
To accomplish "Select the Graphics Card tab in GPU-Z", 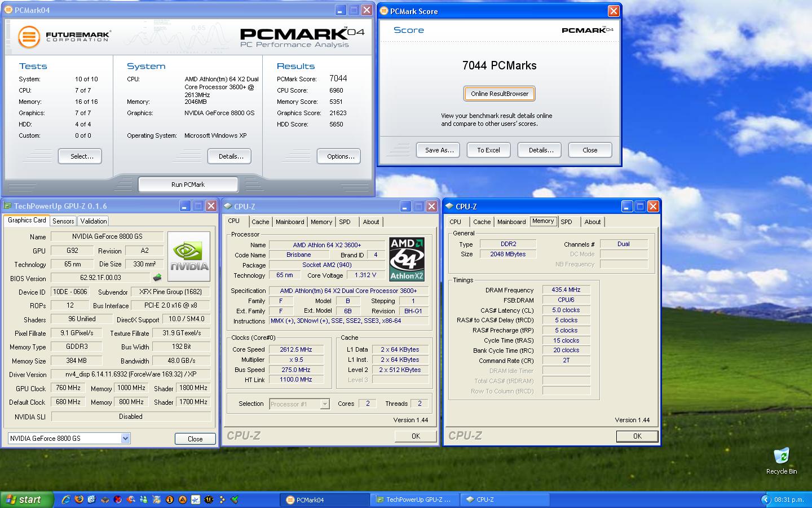I will click(x=27, y=220).
